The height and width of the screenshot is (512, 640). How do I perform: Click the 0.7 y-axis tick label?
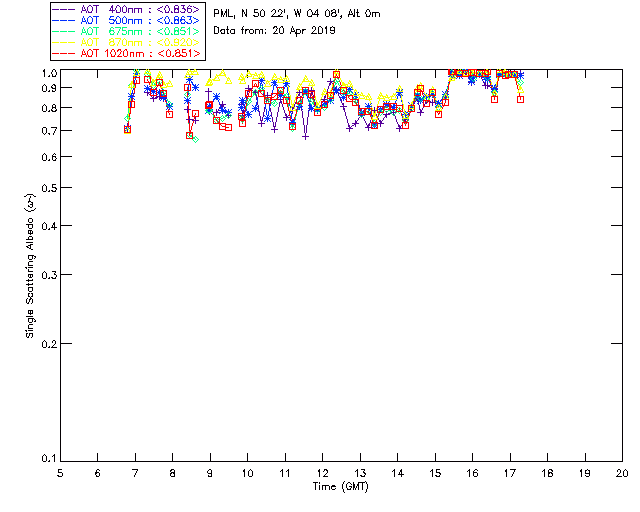click(x=49, y=131)
